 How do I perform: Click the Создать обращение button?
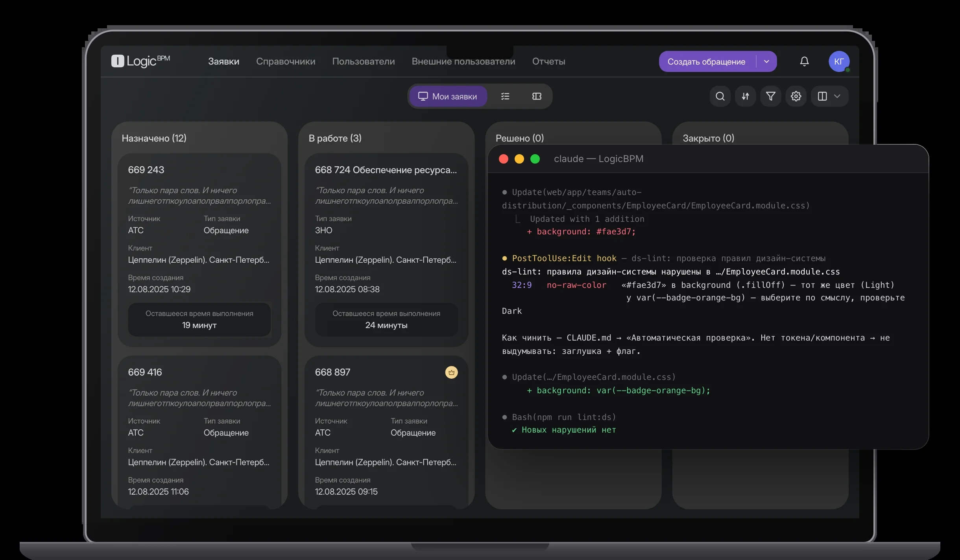[x=707, y=61]
